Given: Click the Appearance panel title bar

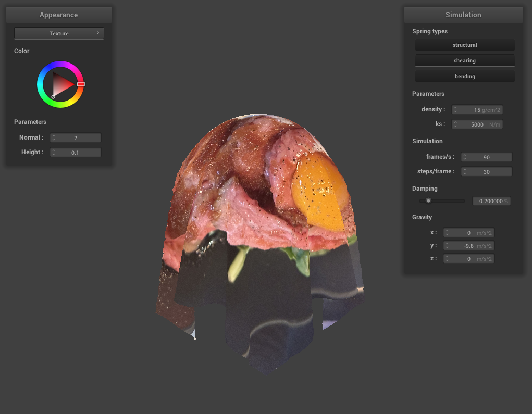Looking at the screenshot, I should pyautogui.click(x=59, y=15).
